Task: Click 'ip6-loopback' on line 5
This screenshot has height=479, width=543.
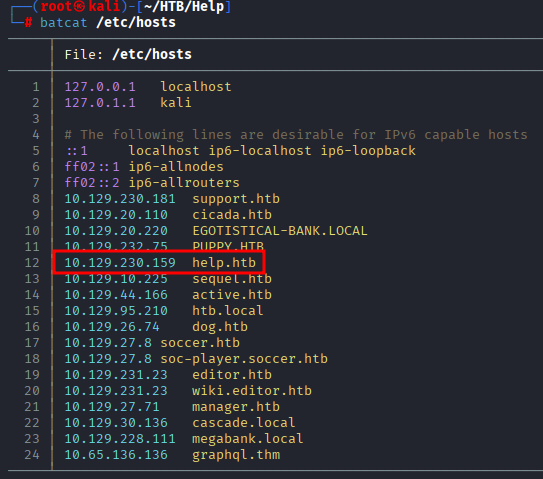Action: point(368,151)
